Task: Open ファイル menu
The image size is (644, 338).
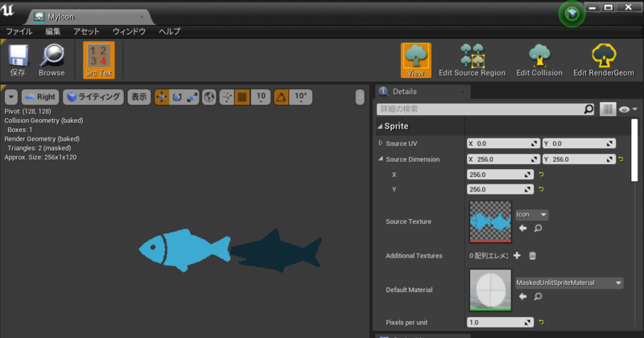Action: [x=19, y=31]
